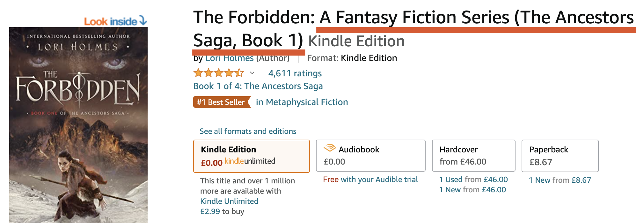The width and height of the screenshot is (644, 223).
Task: Click Free with your Audible trial
Action: 370,180
